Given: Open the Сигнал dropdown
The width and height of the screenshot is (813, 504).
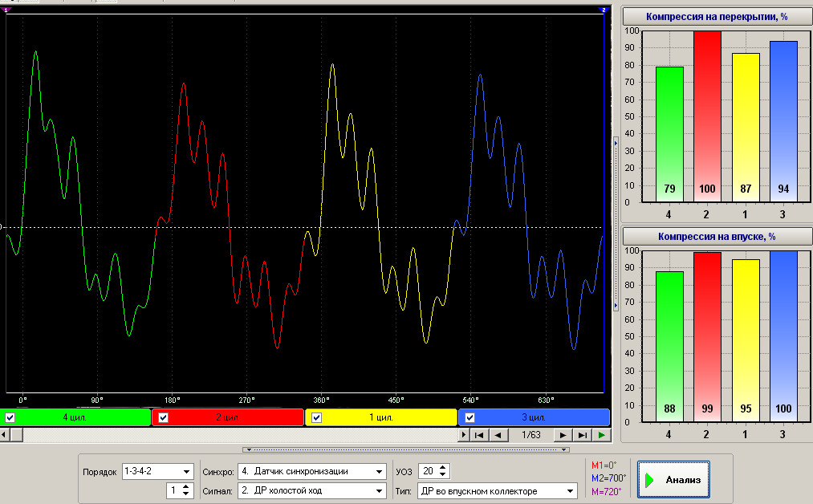Looking at the screenshot, I should click(x=379, y=490).
